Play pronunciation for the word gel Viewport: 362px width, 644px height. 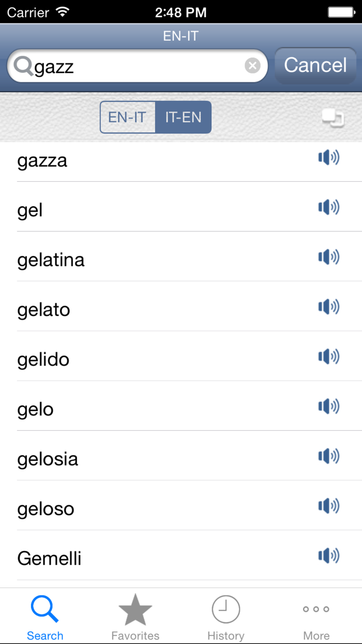[328, 207]
